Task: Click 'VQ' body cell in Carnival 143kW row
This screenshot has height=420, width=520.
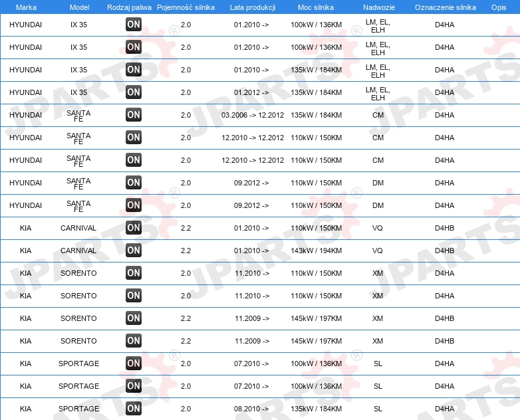Action: pyautogui.click(x=378, y=251)
